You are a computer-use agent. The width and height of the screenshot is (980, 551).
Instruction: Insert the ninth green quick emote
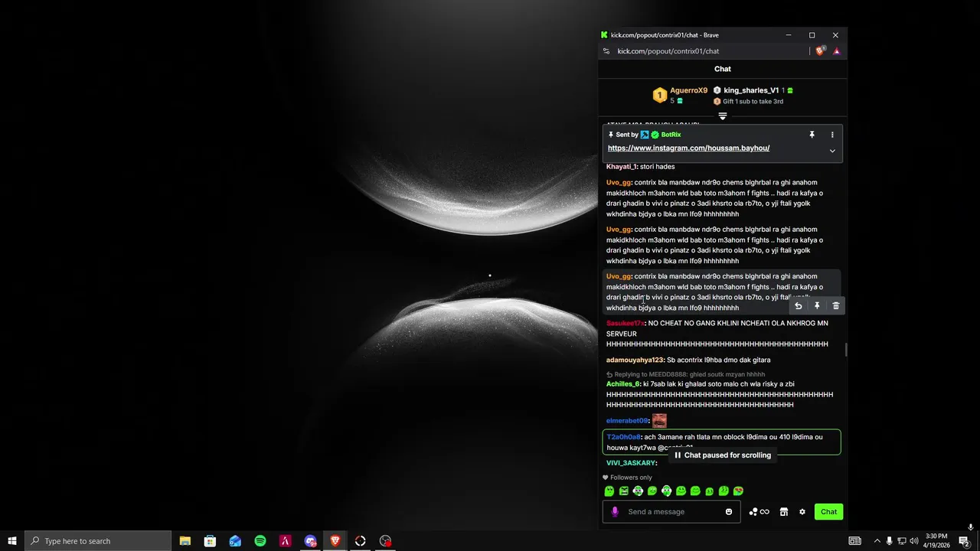[x=724, y=491]
